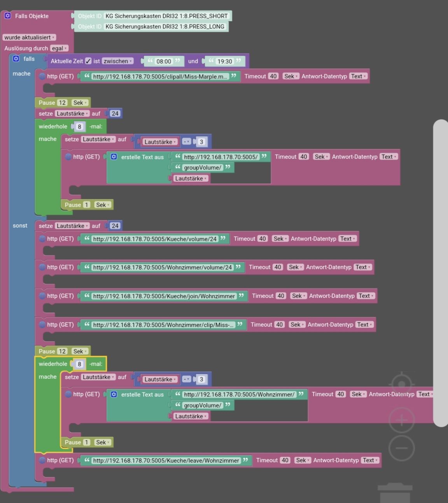Center the workspace with crosshair icon
Image resolution: width=448 pixels, height=503 pixels.
[402, 384]
